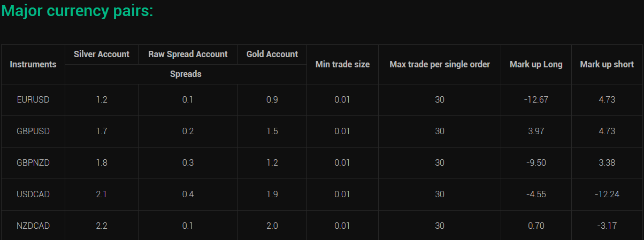Select GBPUSD Silver Account spread 1.7
The width and height of the screenshot is (644, 240).
(102, 131)
